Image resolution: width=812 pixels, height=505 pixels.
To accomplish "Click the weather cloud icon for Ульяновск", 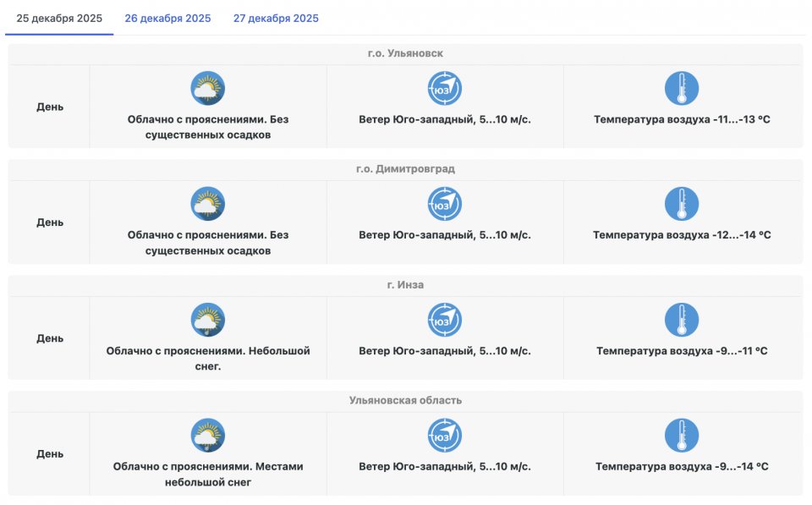I will point(207,88).
